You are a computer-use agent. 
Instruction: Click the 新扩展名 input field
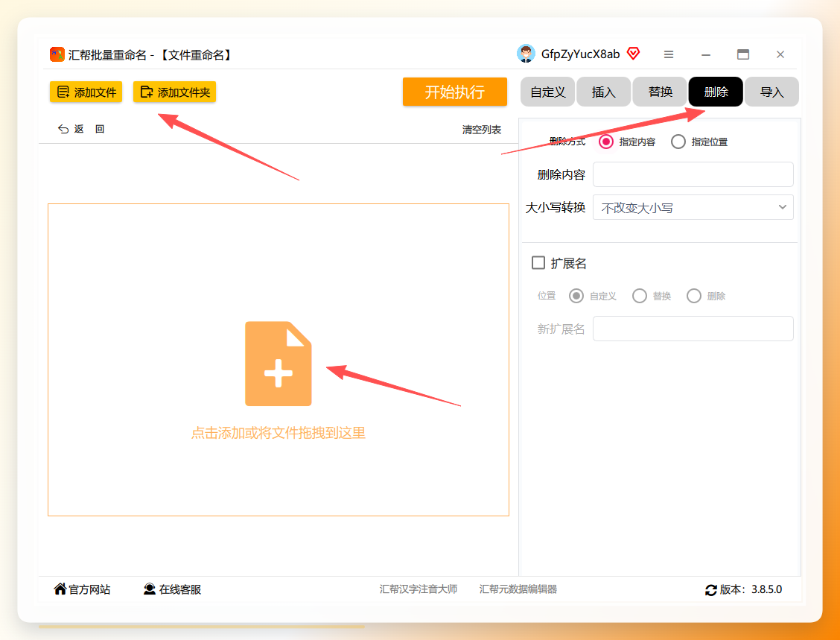(693, 329)
